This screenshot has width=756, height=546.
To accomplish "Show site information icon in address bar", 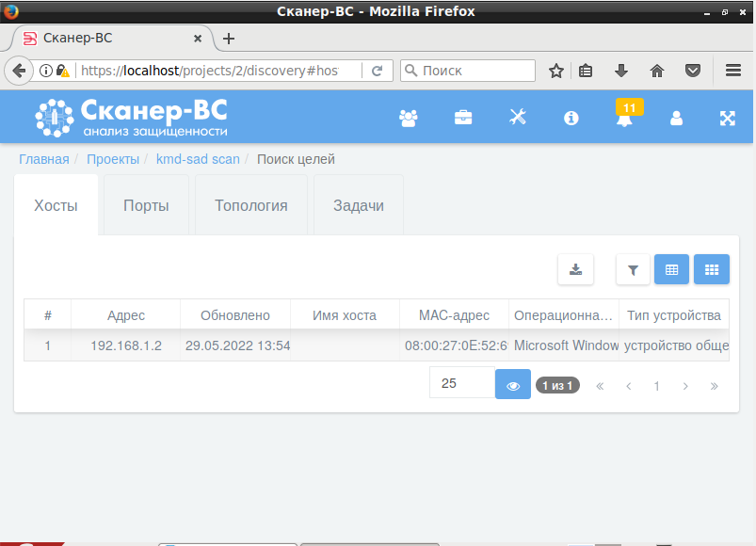I will [46, 71].
